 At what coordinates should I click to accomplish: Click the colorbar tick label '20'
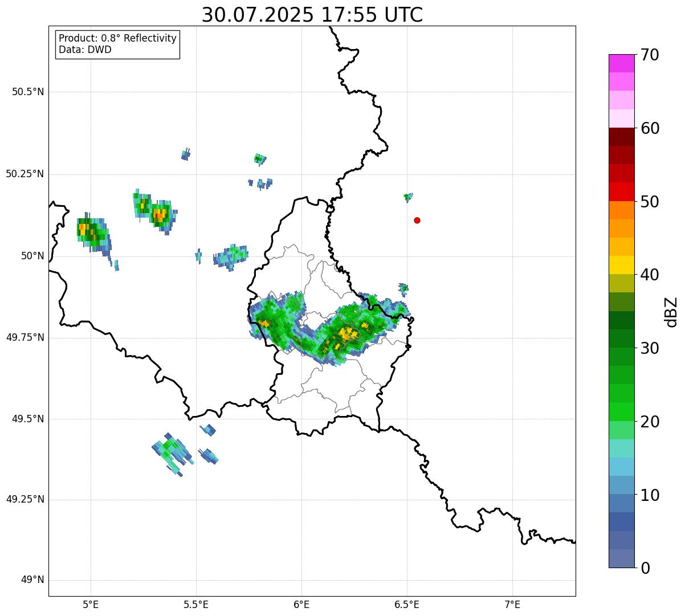pyautogui.click(x=650, y=422)
